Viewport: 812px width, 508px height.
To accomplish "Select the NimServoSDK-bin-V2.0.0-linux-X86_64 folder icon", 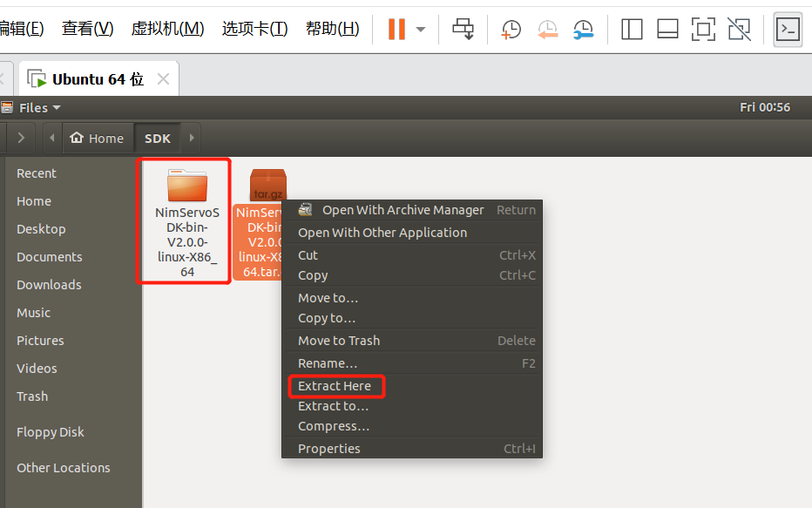I will (187, 186).
